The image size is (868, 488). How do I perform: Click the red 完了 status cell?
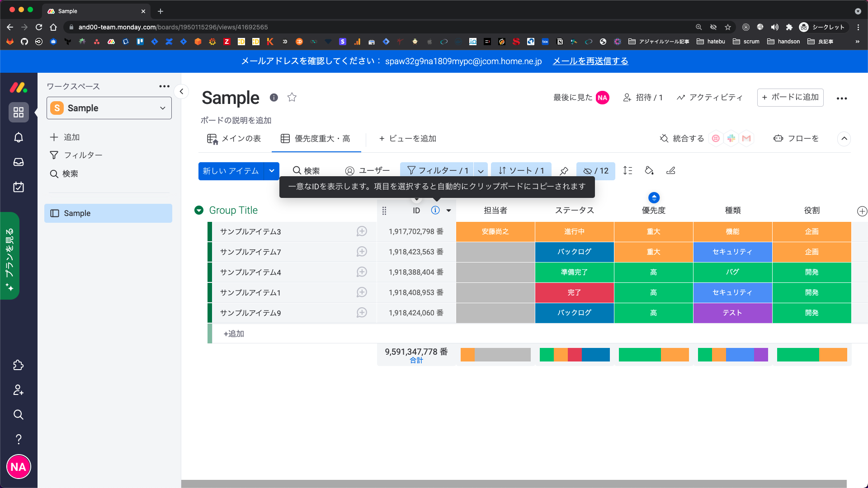point(574,293)
